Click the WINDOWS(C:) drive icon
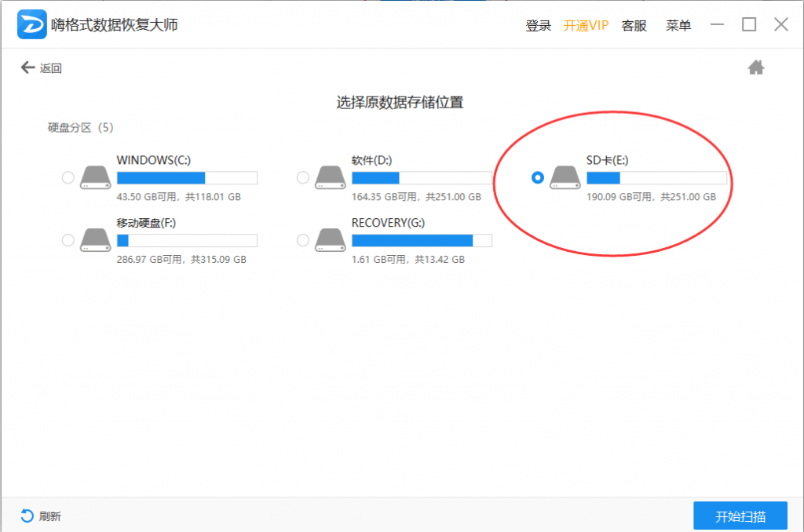This screenshot has height=532, width=804. pyautogui.click(x=95, y=178)
